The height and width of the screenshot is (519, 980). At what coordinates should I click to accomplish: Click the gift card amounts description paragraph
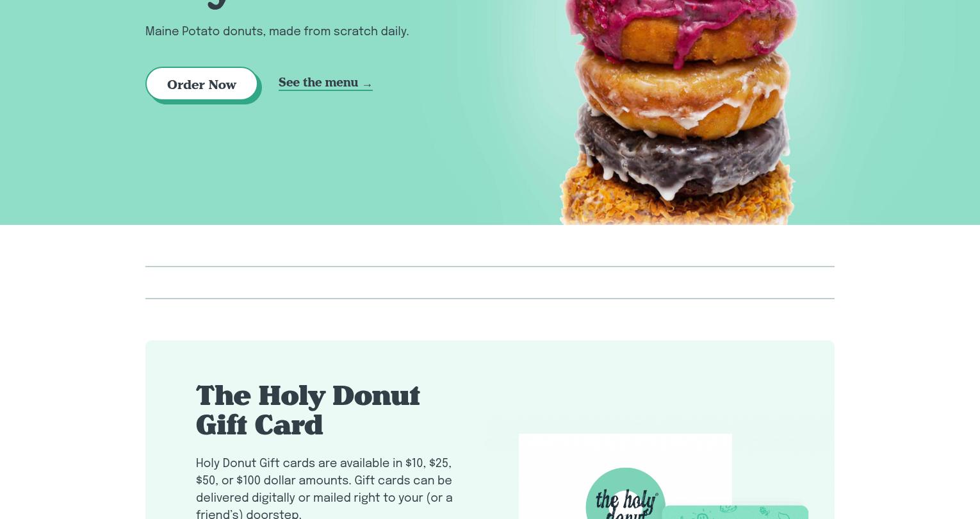click(x=324, y=488)
